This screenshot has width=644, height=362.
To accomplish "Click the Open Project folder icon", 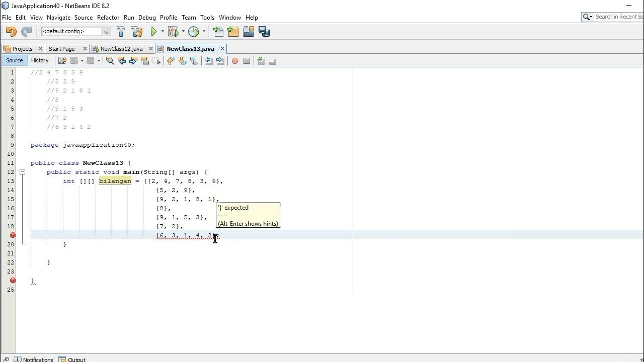I will (x=249, y=31).
